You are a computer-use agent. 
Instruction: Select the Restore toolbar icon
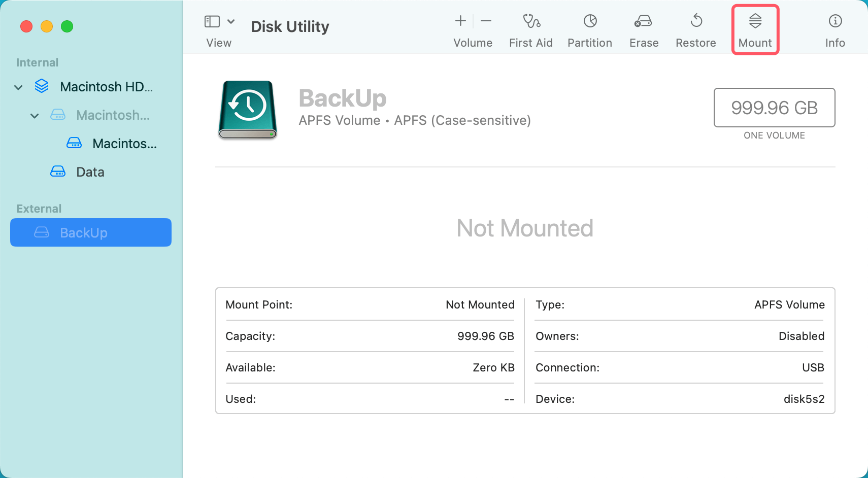(x=696, y=21)
